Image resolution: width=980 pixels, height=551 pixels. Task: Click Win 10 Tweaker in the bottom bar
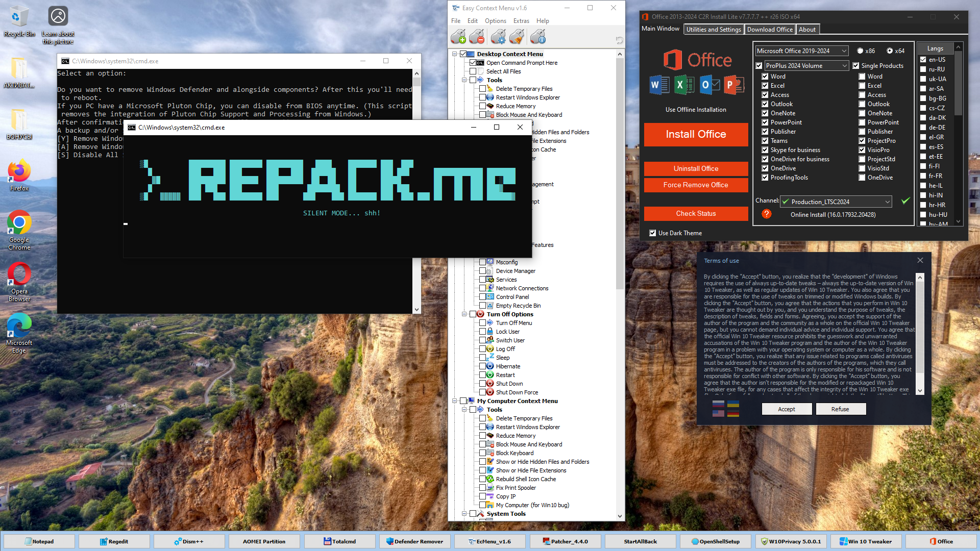tap(866, 541)
